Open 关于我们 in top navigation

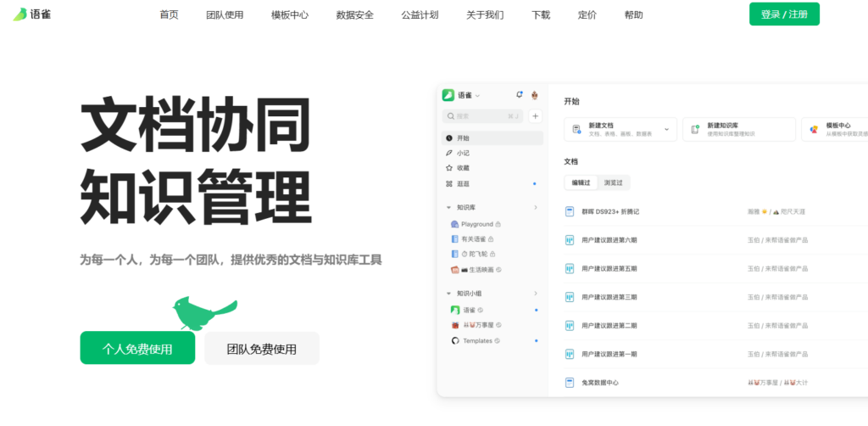pos(485,15)
